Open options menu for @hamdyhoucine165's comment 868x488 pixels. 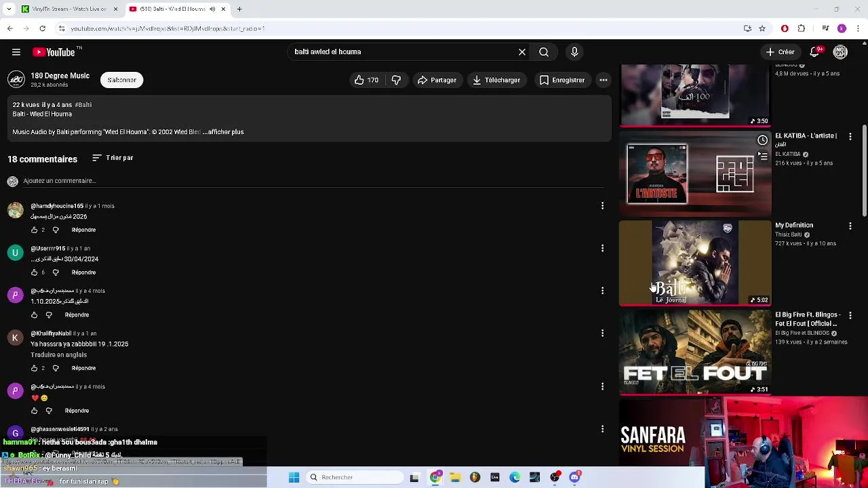pos(602,206)
